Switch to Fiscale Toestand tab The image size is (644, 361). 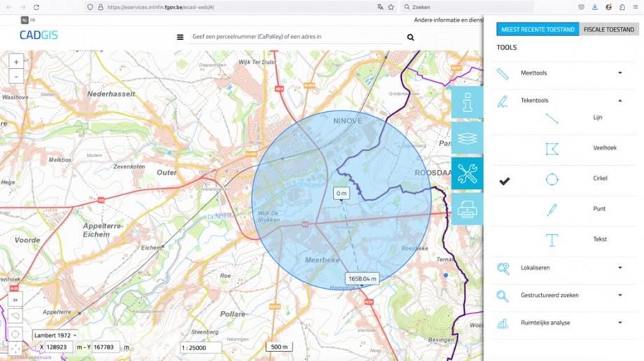(608, 29)
